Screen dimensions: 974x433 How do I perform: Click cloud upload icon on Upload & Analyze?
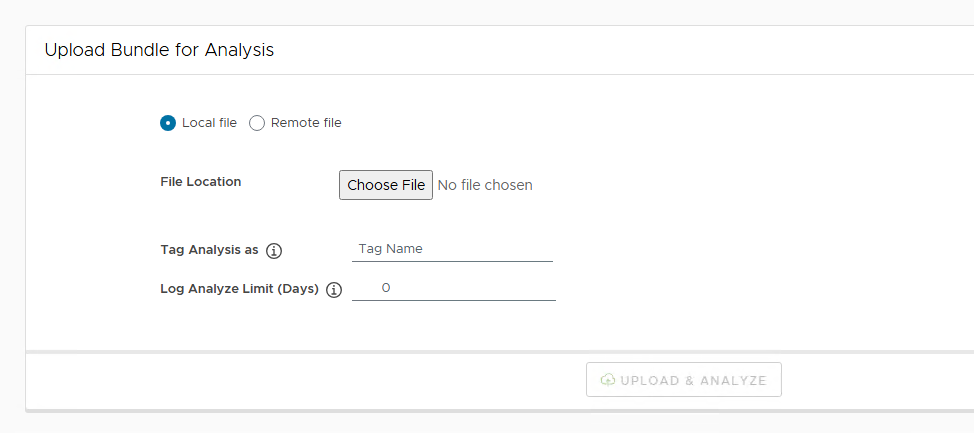[607, 380]
